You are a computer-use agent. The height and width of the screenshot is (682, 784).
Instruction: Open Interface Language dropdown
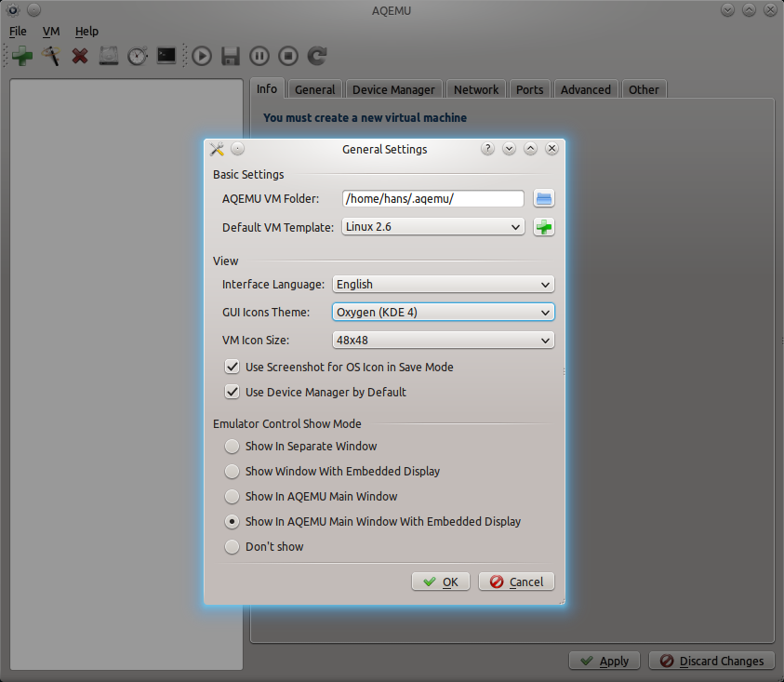[444, 284]
